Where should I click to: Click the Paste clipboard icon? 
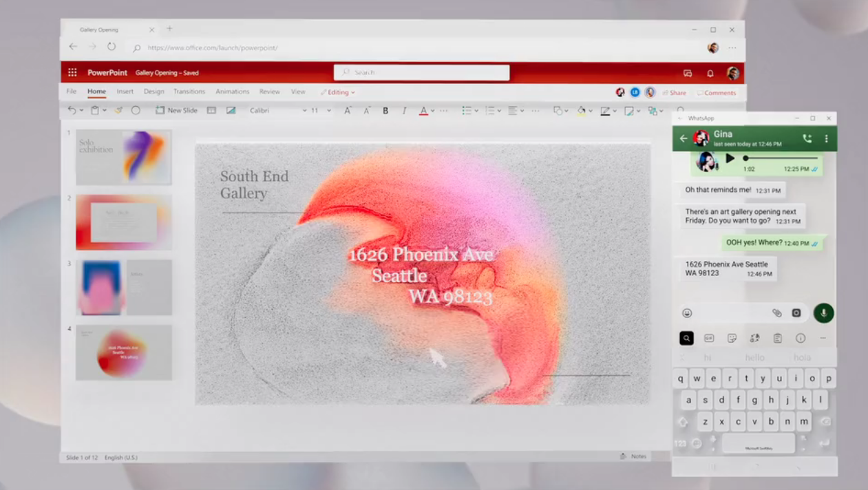point(96,110)
